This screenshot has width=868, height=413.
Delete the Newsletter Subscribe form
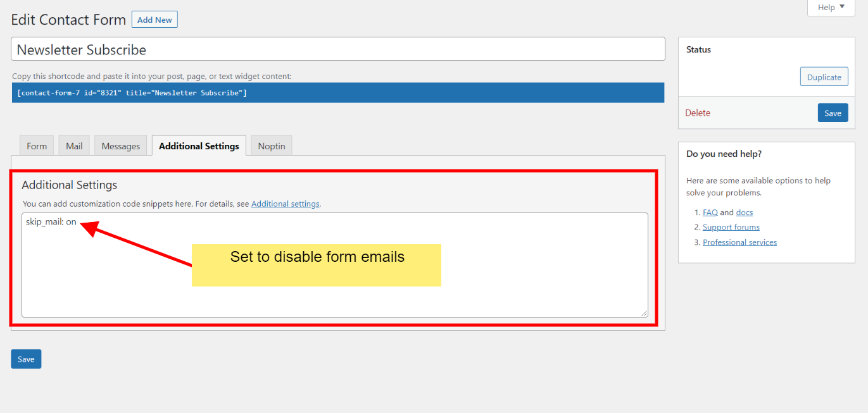[697, 112]
